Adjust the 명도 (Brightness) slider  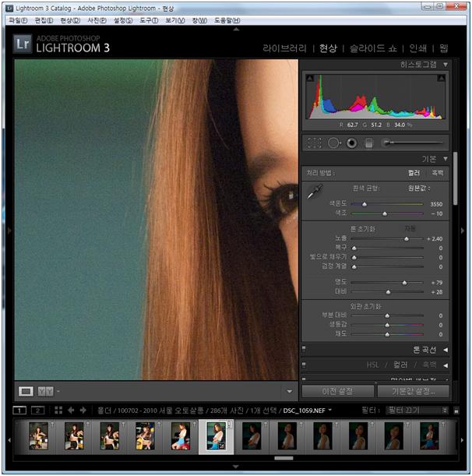coord(404,283)
